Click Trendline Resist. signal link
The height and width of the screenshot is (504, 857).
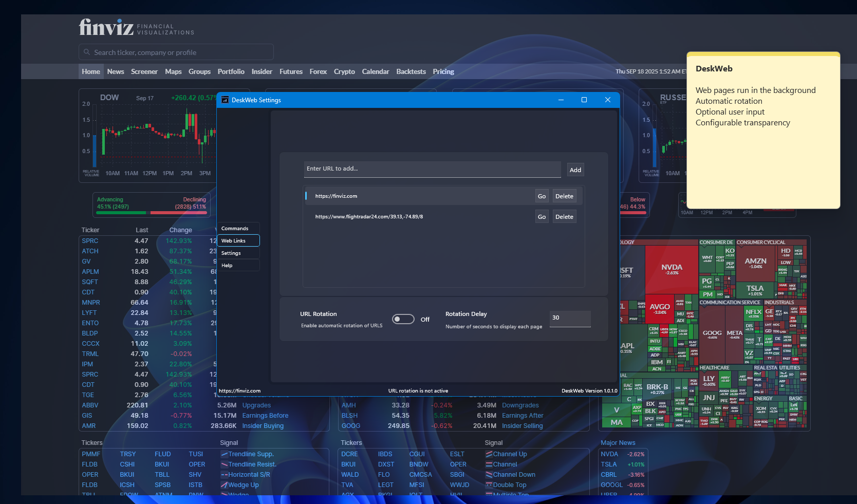click(x=252, y=464)
